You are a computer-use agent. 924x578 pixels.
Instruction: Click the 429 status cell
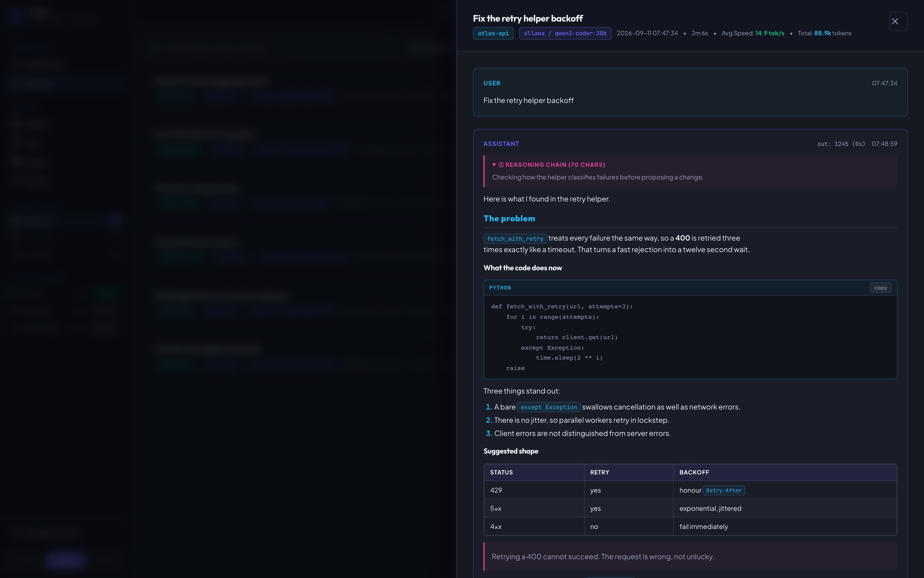[534, 490]
